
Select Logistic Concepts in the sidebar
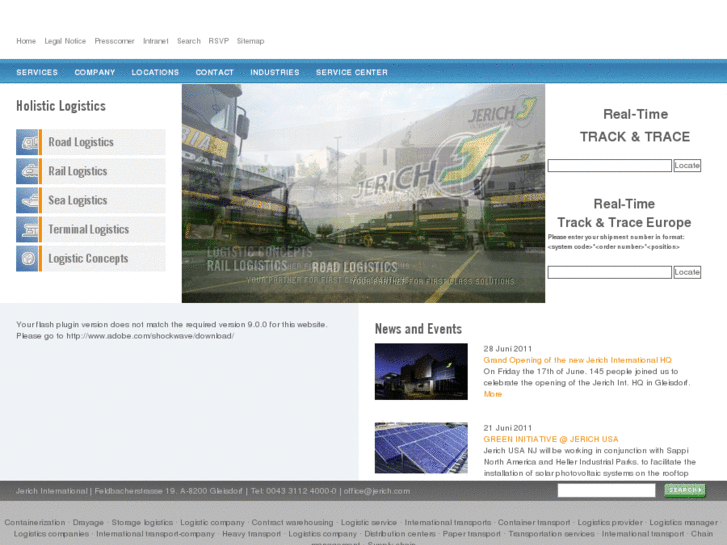pyautogui.click(x=91, y=258)
